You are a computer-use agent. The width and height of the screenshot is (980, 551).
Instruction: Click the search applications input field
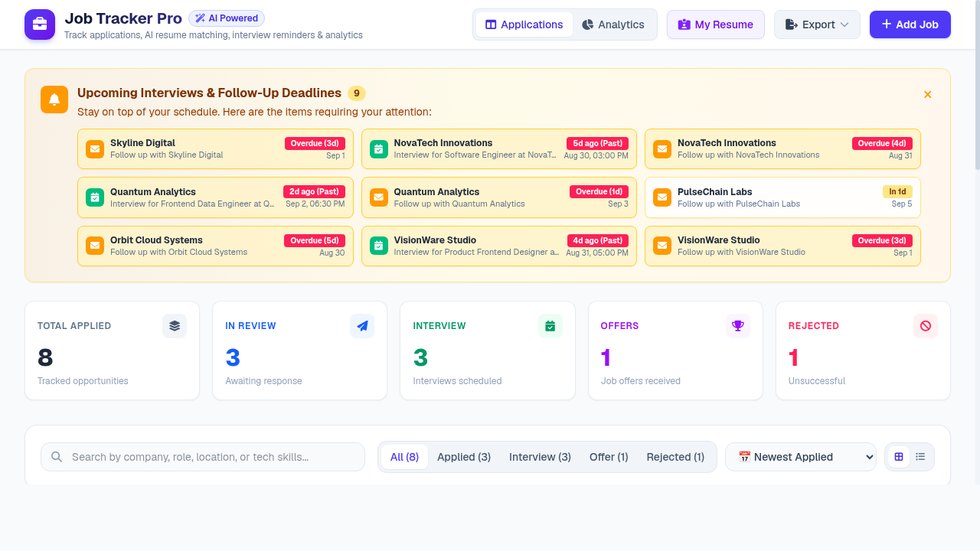pyautogui.click(x=203, y=457)
